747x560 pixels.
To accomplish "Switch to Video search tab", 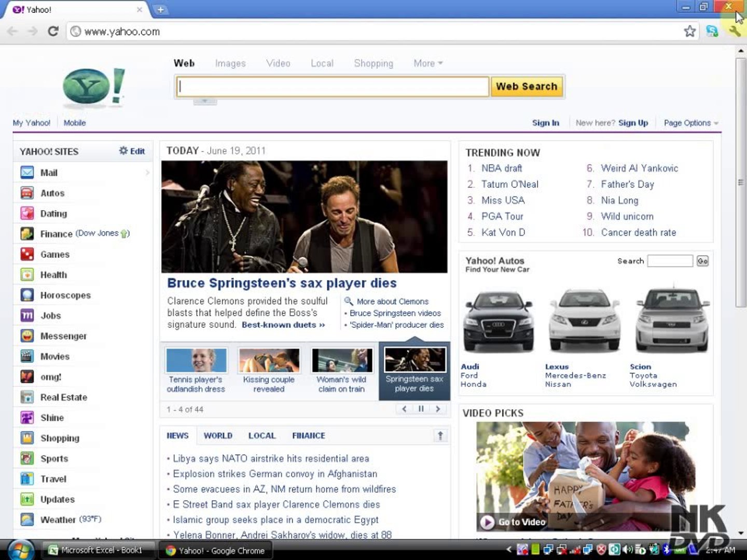I will pyautogui.click(x=278, y=63).
